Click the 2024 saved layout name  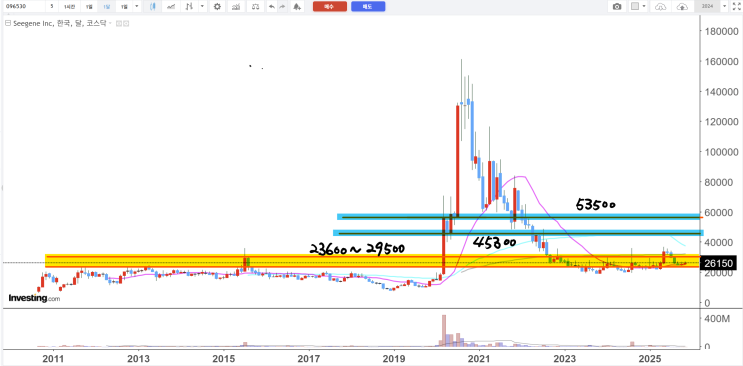707,6
